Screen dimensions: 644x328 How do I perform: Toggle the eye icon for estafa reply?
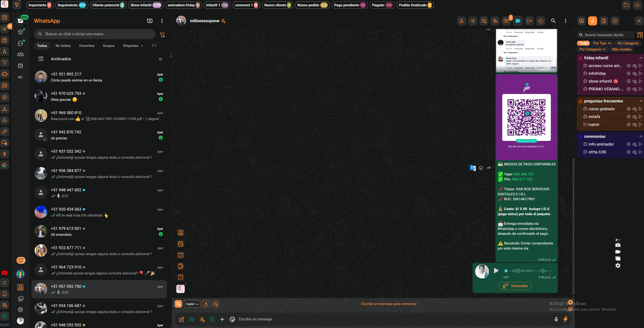[x=634, y=117]
